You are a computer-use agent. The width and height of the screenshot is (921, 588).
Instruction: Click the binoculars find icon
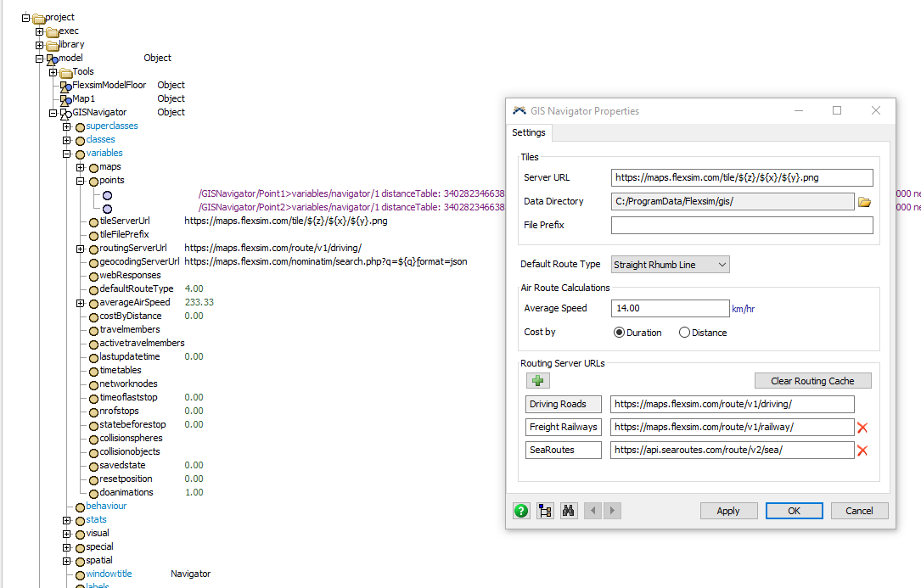click(x=569, y=511)
